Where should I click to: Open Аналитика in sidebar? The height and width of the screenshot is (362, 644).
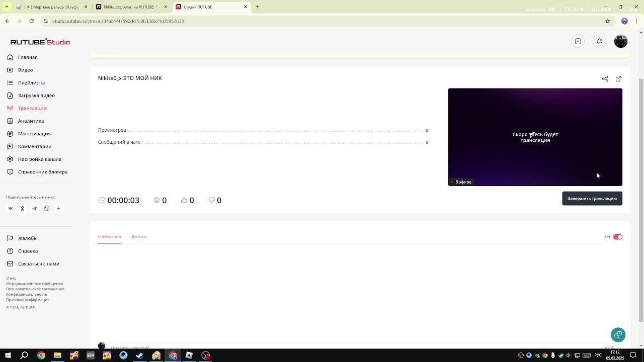click(x=25, y=121)
